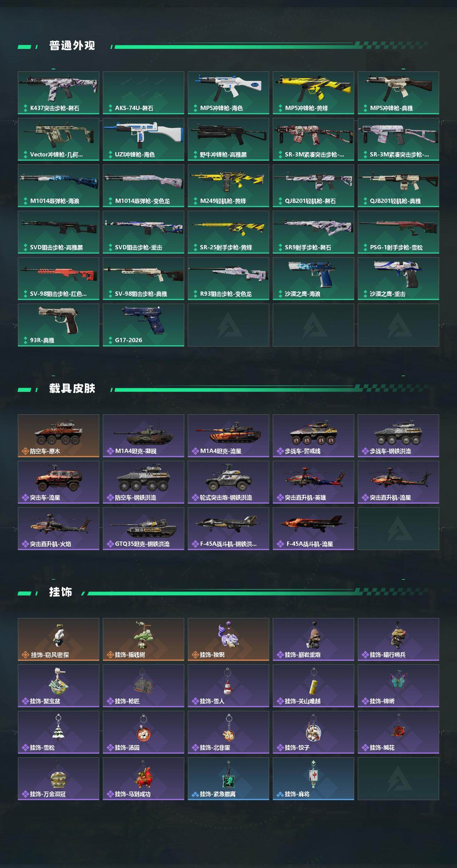Select the 93R-典雅 pistol icon
The width and height of the screenshot is (457, 868).
[x=59, y=325]
